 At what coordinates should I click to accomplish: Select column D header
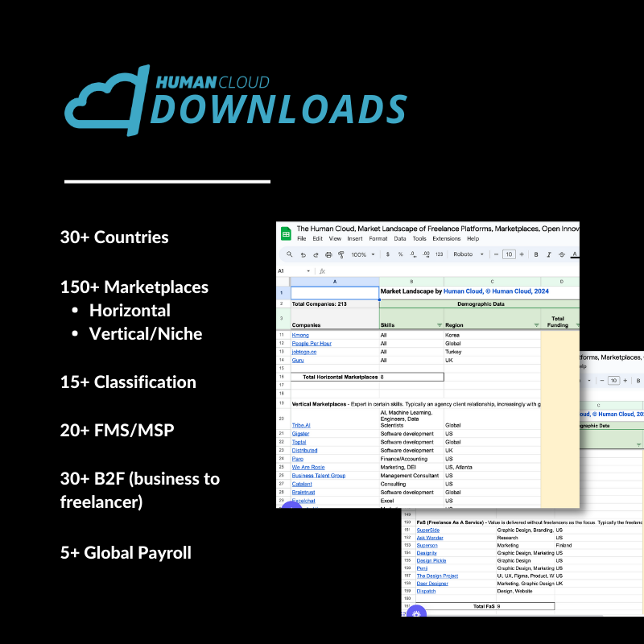(x=561, y=282)
